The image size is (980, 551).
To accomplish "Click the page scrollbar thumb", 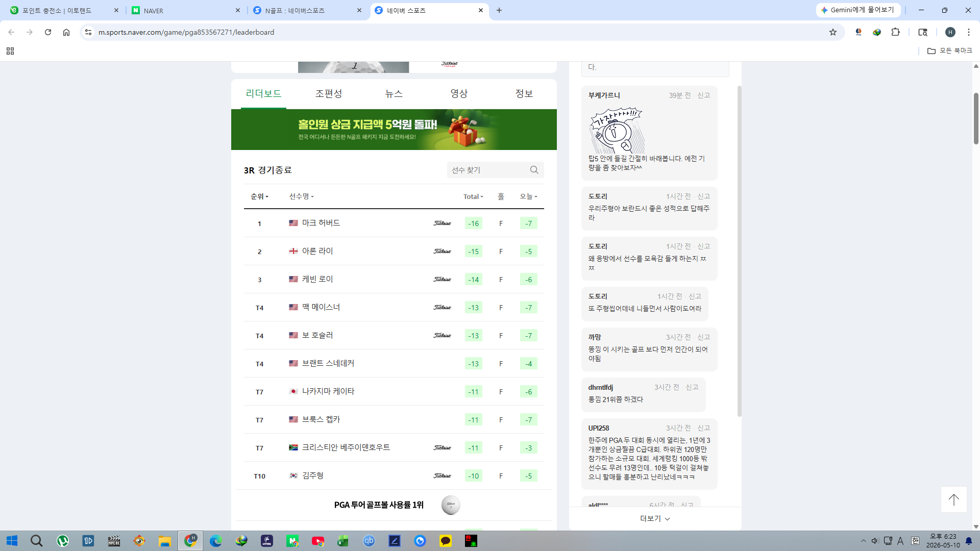I will click(x=976, y=118).
